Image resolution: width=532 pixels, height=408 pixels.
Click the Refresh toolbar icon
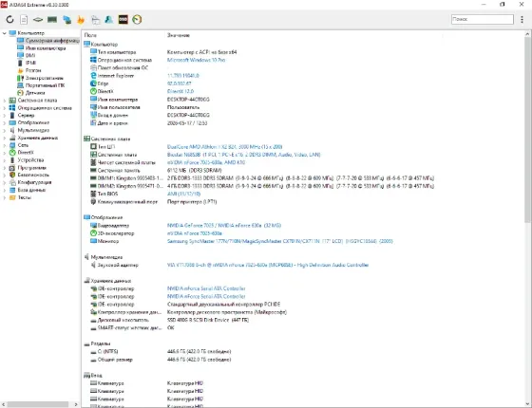coord(9,19)
